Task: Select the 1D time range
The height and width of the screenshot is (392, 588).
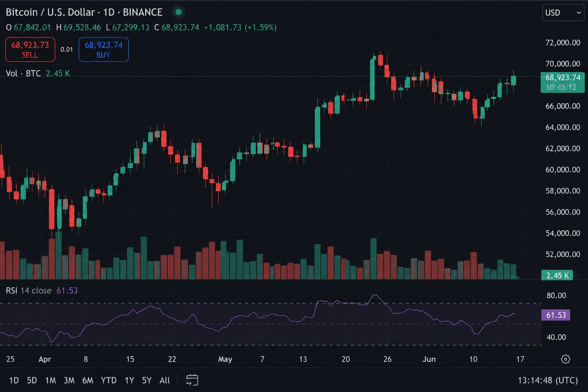Action: [14, 381]
